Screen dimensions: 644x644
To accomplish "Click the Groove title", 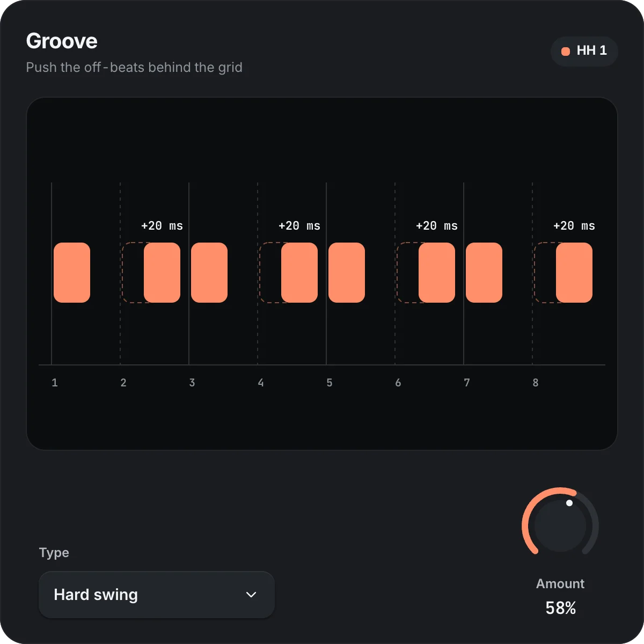I will [62, 41].
